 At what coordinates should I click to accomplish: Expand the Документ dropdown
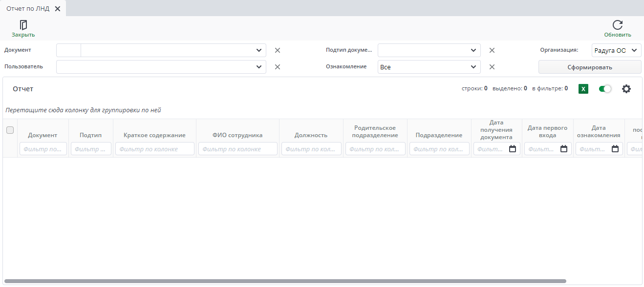click(x=258, y=50)
